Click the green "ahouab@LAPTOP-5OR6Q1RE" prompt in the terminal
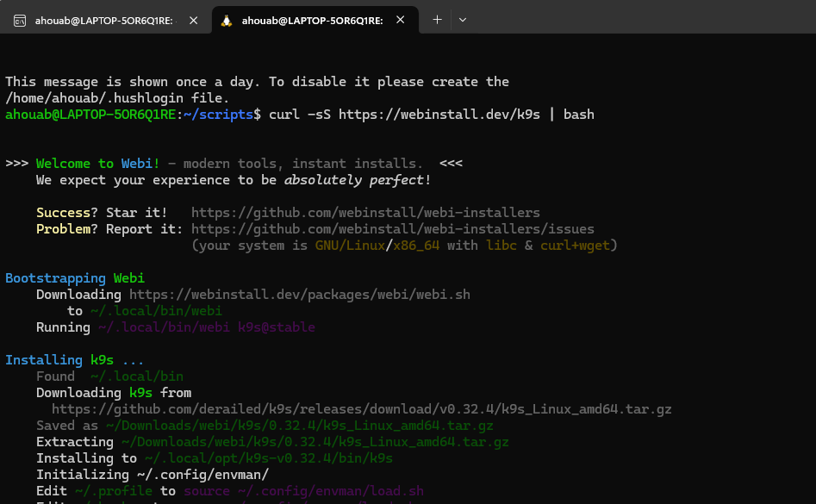816x504 pixels. click(x=90, y=115)
